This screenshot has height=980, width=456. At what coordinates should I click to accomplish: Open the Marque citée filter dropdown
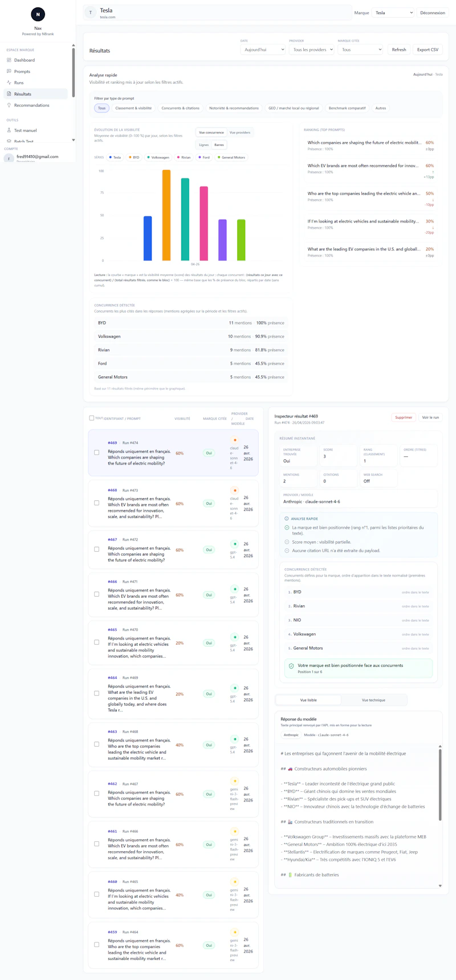tap(360, 50)
